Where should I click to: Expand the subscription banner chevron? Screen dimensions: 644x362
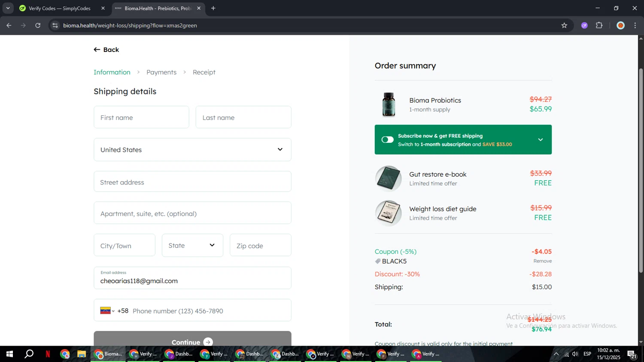pos(541,139)
